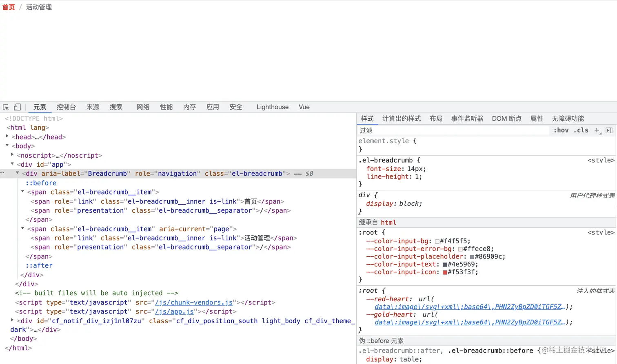
Task: Toggle the computed styles sidebar pane icon
Action: tap(609, 130)
